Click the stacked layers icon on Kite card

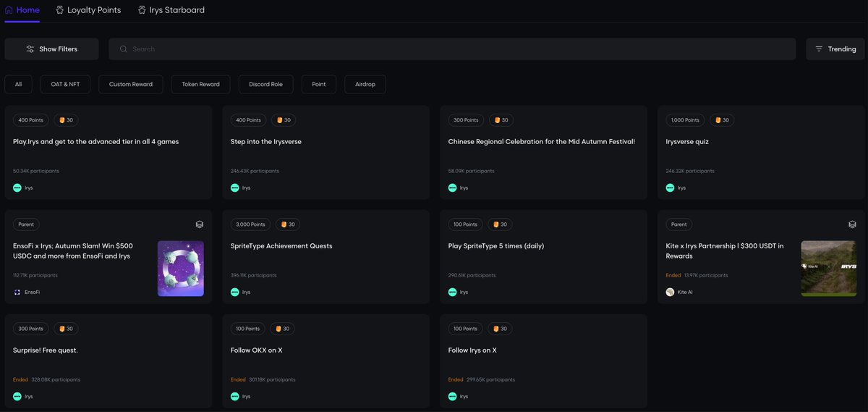pyautogui.click(x=852, y=224)
